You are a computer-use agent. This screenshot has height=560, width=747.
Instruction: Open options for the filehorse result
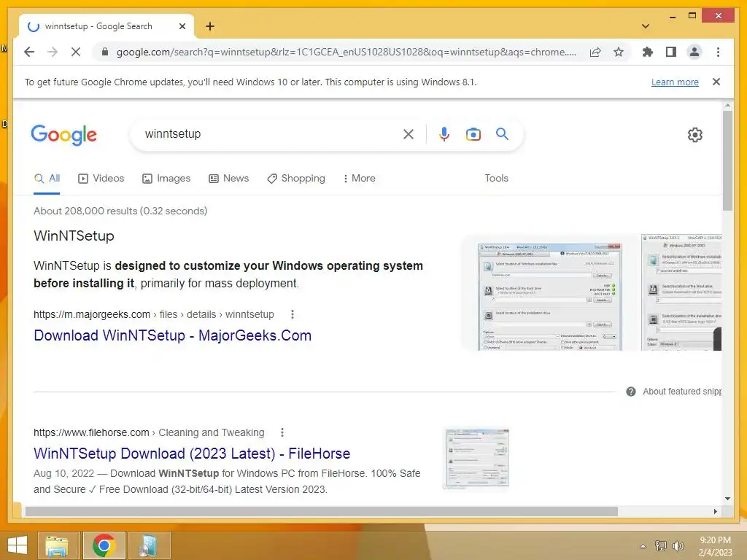pyautogui.click(x=282, y=432)
